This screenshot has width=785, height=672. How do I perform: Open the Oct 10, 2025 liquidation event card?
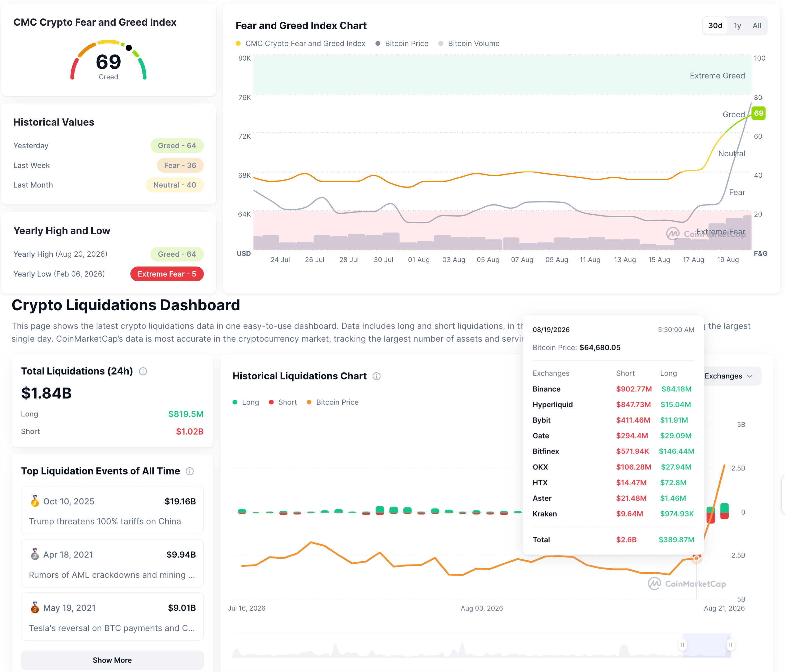click(x=112, y=510)
